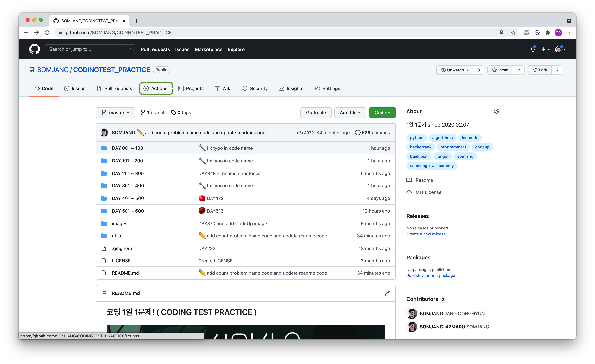Open the user avatar menu
The image size is (595, 364).
tap(560, 49)
